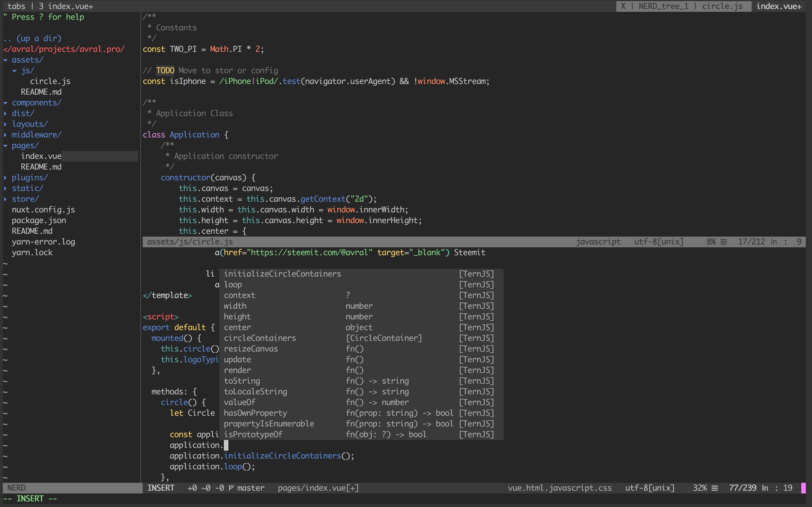
Task: Select the javascript language mode icon
Action: tap(598, 241)
